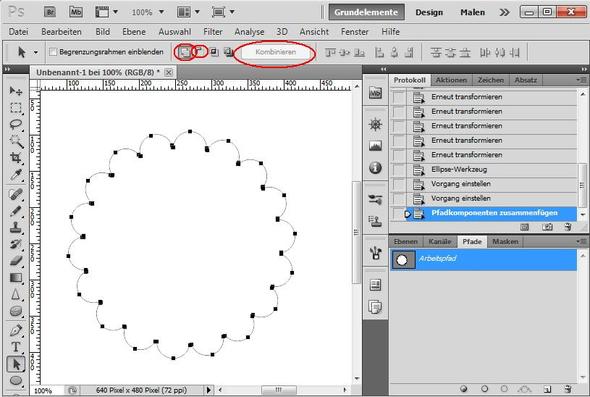Toggle history source box beside Pfadkomponenten zusammenfügen
590x397 pixels.
pyautogui.click(x=399, y=213)
